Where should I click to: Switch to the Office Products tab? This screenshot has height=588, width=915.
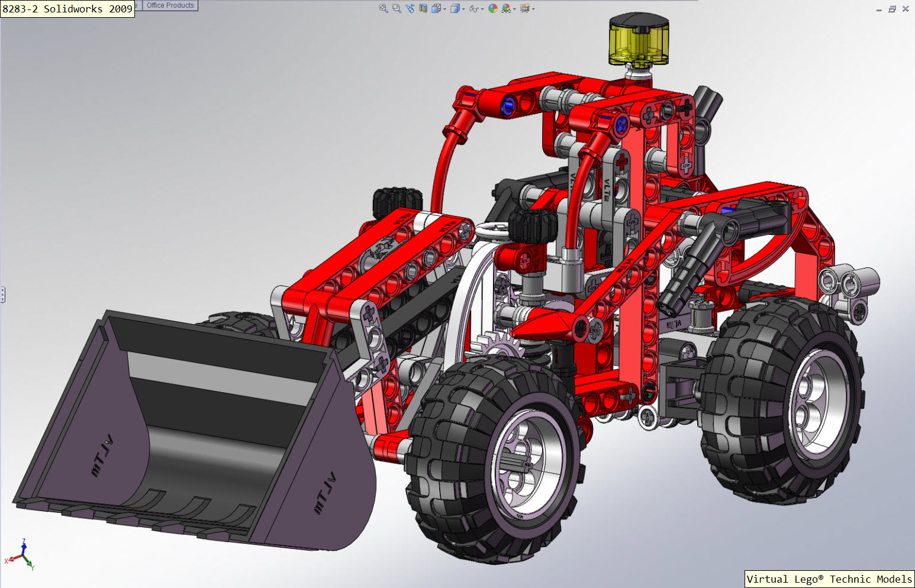pos(170,5)
